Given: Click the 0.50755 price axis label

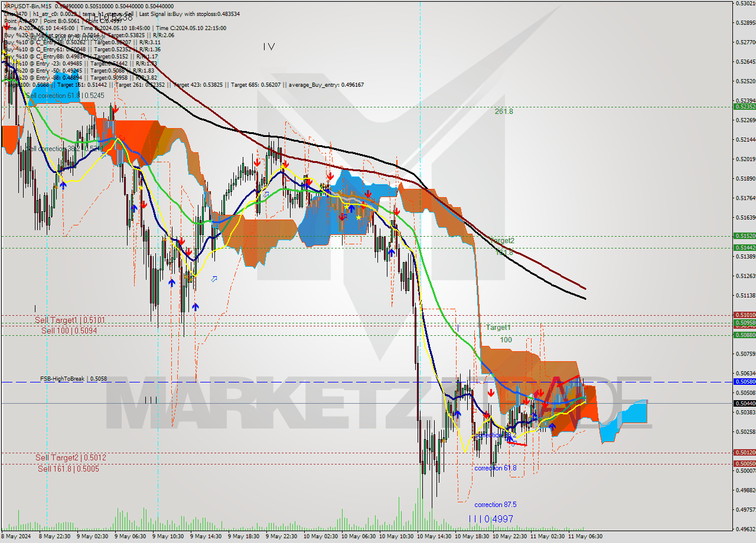Looking at the screenshot, I should coord(745,354).
